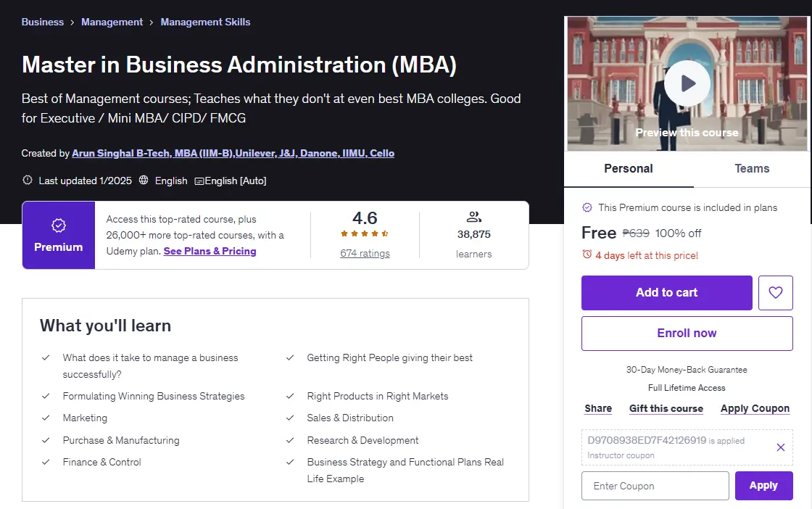Switch to the Teams tab
This screenshot has width=812, height=509.
pyautogui.click(x=752, y=169)
